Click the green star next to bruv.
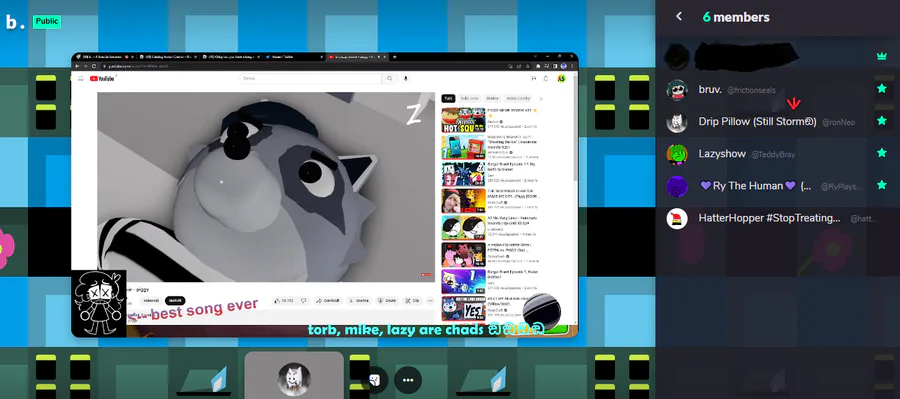Screen dimensions: 900x399 coord(882,88)
